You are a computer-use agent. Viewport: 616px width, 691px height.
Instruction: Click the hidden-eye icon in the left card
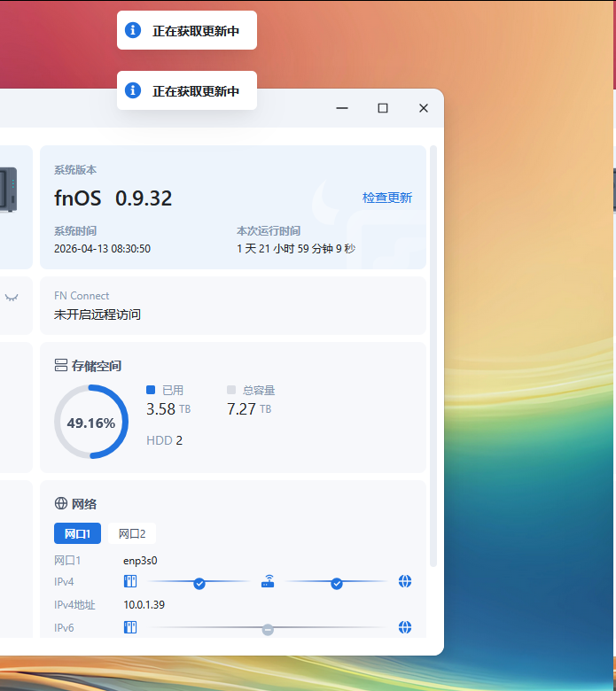tap(12, 298)
